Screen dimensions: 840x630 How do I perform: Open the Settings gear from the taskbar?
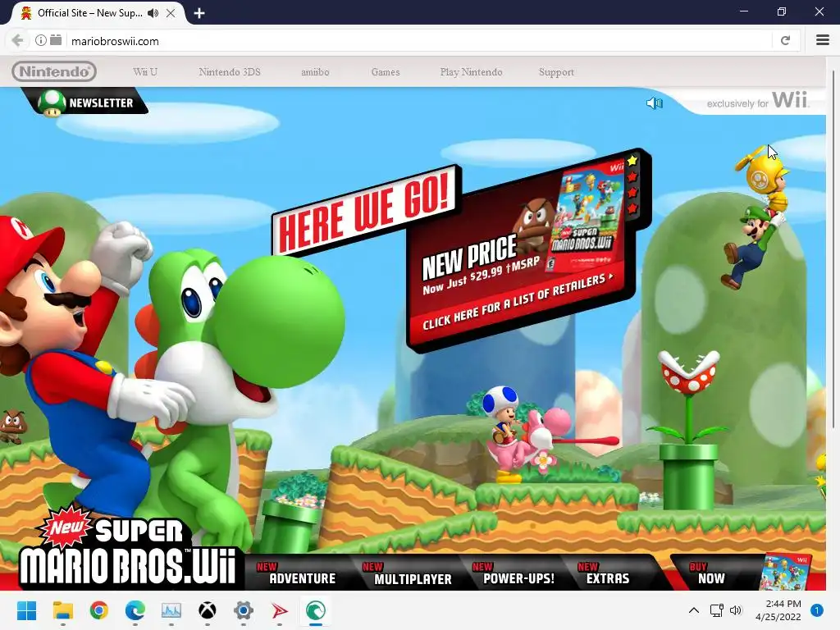[x=243, y=610]
